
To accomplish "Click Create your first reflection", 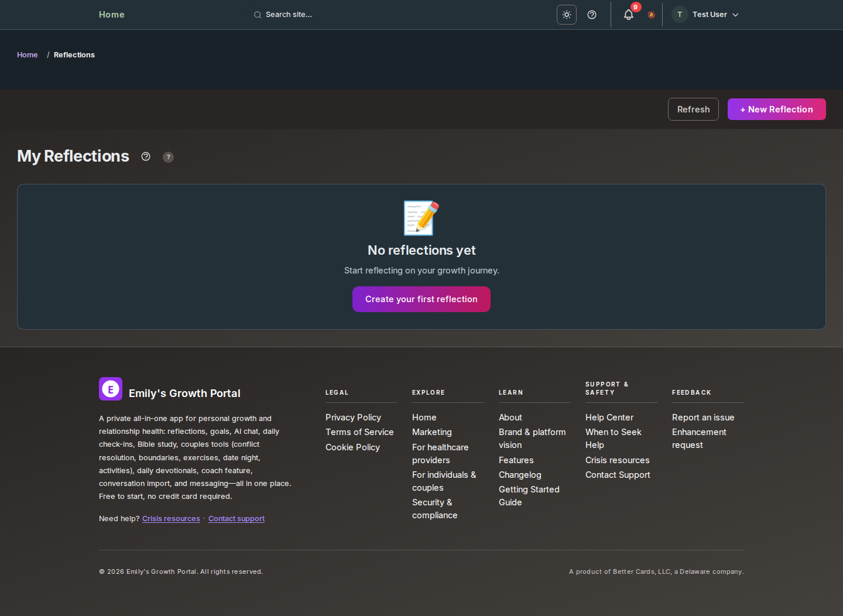I will click(421, 299).
